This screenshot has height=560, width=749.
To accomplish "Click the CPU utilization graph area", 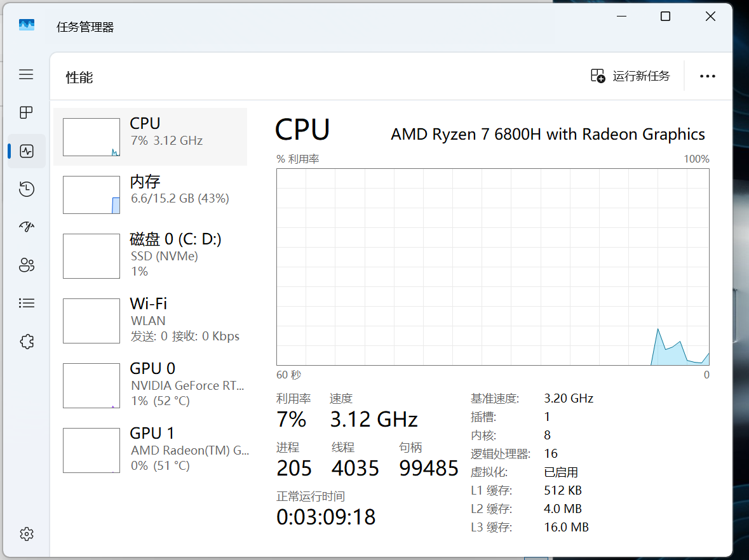I will click(x=493, y=267).
